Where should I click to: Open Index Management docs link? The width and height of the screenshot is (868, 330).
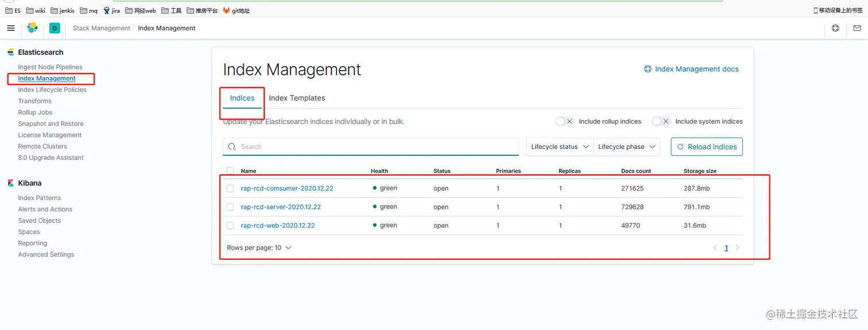tap(696, 69)
